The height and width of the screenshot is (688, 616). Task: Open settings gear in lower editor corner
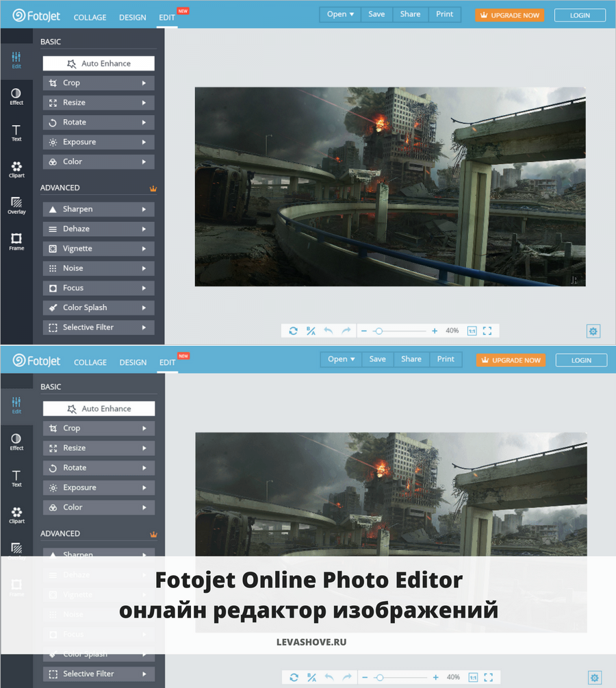[595, 678]
